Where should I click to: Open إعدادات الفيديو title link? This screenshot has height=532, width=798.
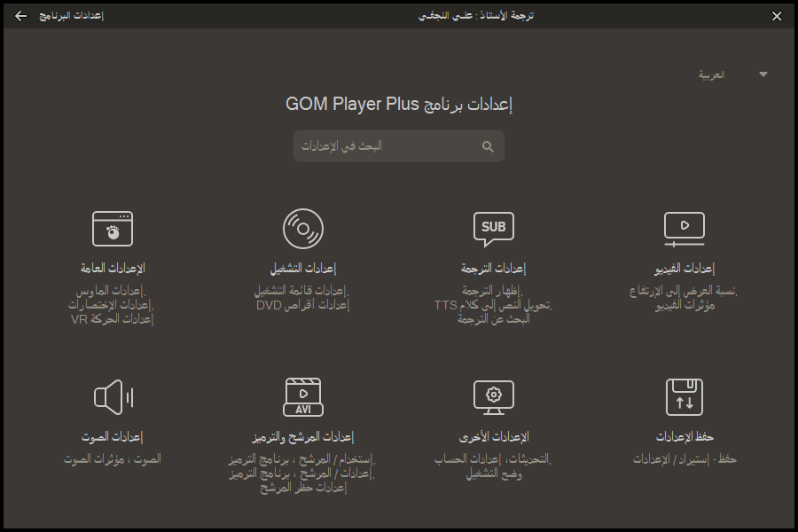[685, 269]
